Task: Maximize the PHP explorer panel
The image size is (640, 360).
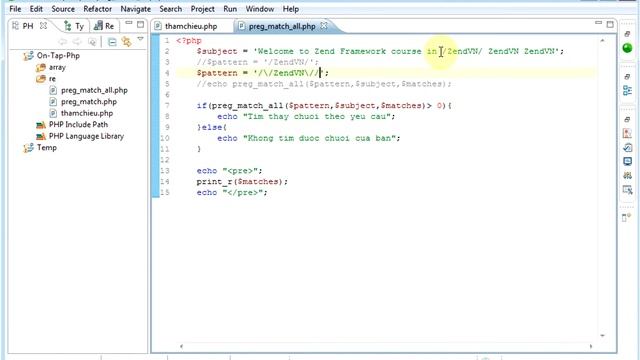Action: point(140,24)
